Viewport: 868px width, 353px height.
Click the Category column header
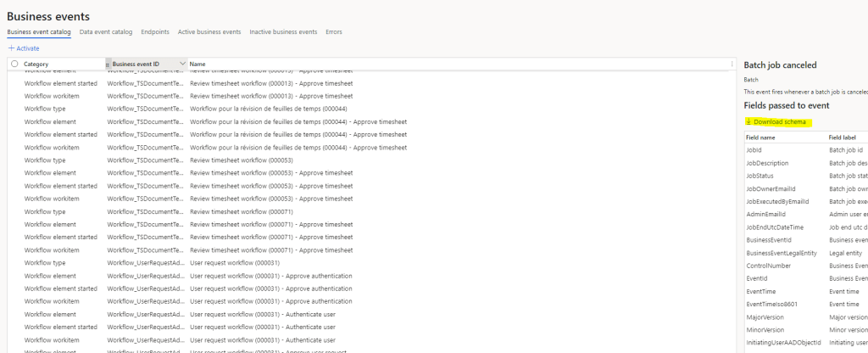point(36,64)
